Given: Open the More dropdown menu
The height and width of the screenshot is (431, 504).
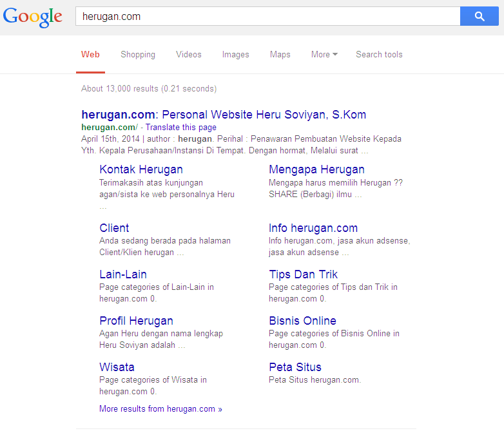Looking at the screenshot, I should (324, 55).
